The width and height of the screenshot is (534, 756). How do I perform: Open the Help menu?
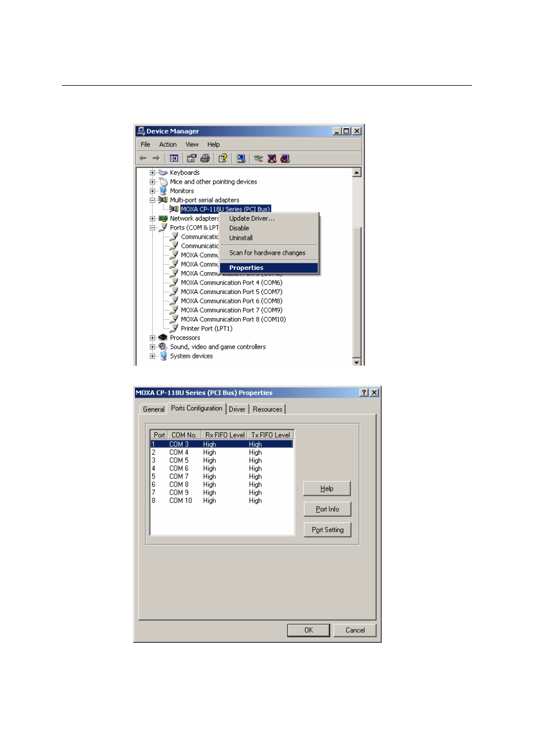(x=213, y=144)
